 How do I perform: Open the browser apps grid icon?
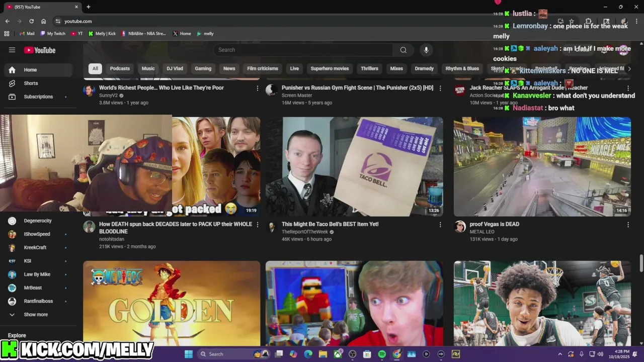point(7,34)
